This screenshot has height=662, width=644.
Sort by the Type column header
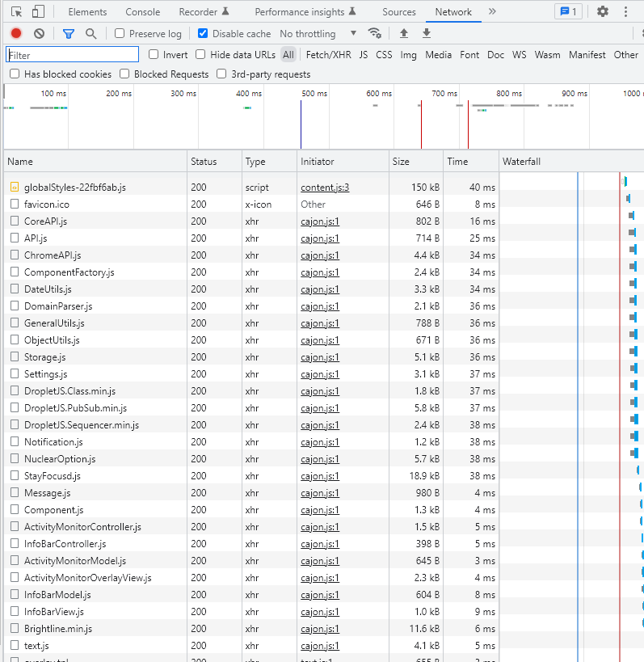coord(269,162)
